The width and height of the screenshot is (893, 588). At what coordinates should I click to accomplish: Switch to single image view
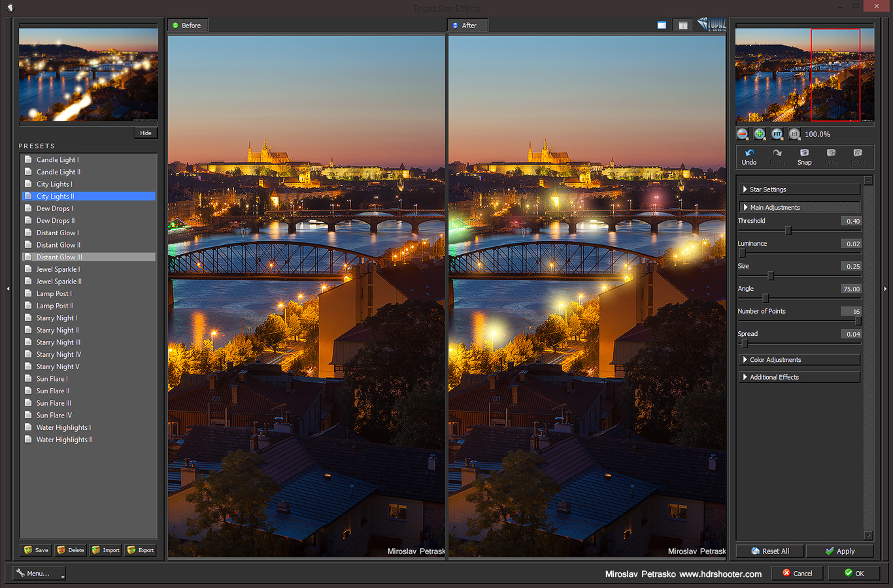[662, 25]
